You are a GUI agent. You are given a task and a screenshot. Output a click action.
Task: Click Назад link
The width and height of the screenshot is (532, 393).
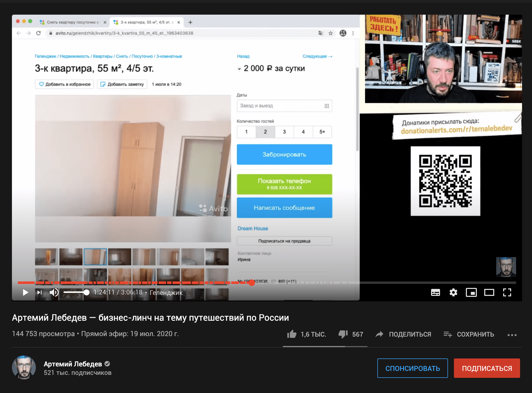[x=243, y=56]
